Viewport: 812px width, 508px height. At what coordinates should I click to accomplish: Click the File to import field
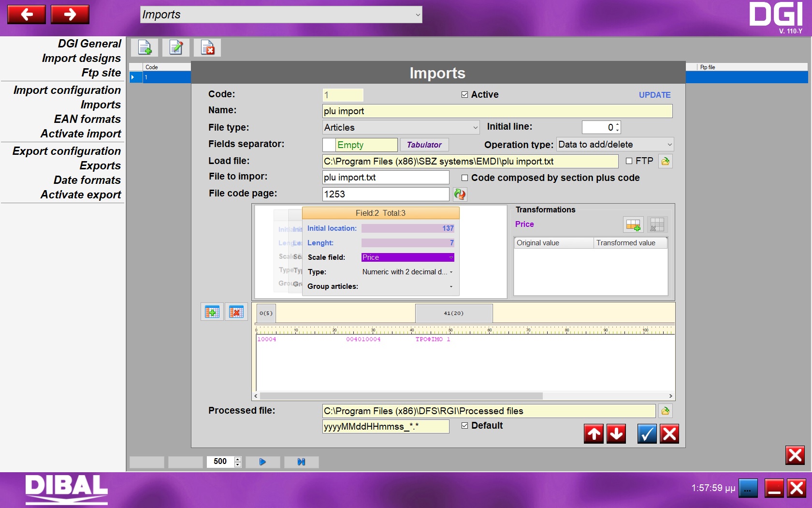click(x=386, y=178)
